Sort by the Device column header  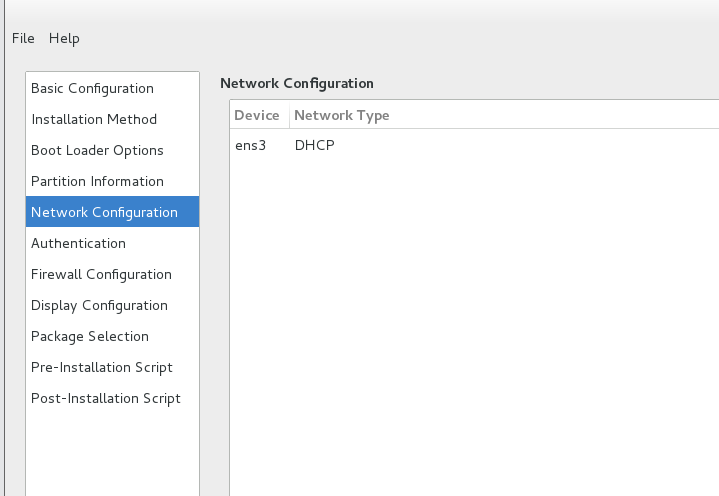point(257,115)
